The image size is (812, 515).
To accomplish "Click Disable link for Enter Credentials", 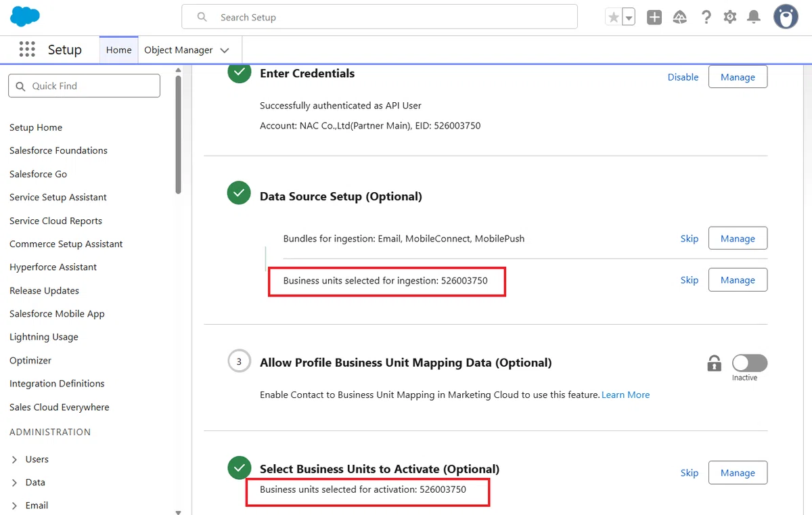I will tap(683, 77).
